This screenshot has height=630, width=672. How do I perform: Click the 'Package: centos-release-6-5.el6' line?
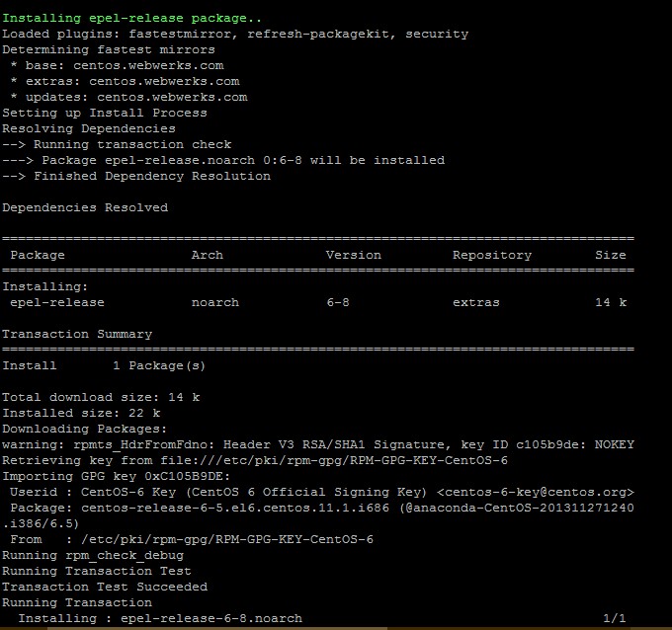[322, 509]
